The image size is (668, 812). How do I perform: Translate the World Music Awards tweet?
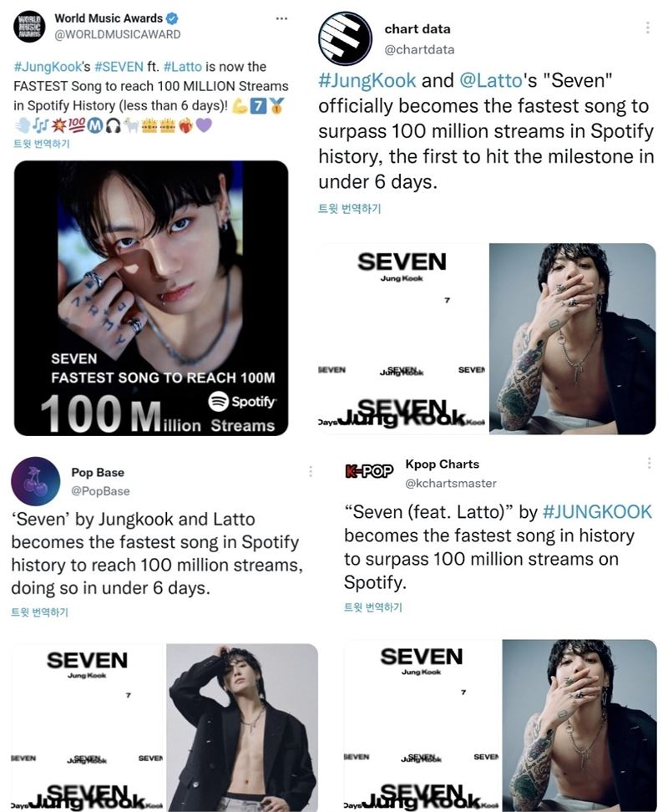pos(42,144)
